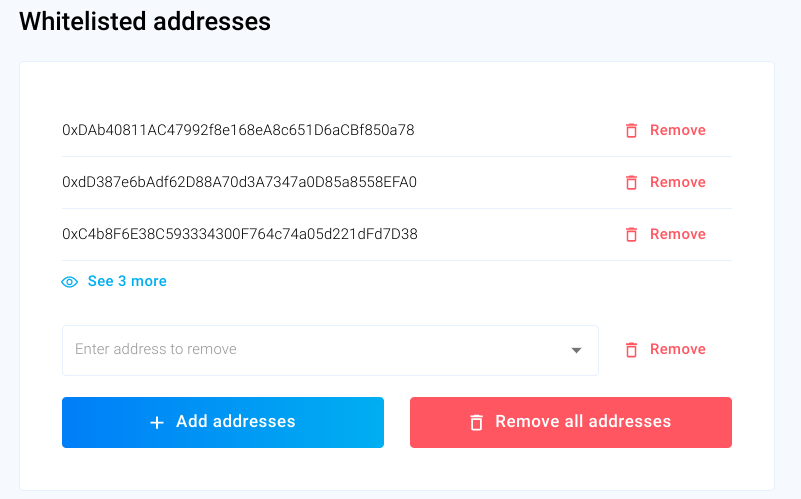The width and height of the screenshot is (801, 499).
Task: Click trash icon for address 0xdD387e6b...58EFA0
Action: click(x=631, y=183)
